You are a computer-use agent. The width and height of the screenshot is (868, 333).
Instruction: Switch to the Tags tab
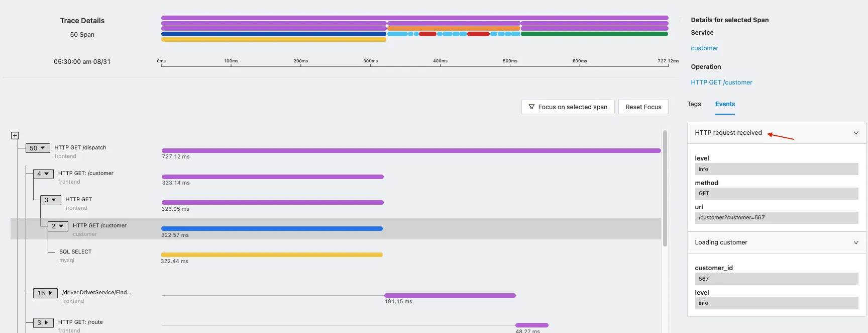click(x=694, y=104)
